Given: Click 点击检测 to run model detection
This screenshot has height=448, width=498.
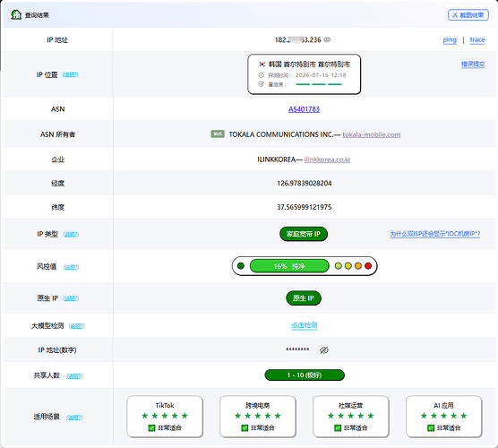Looking at the screenshot, I should click(305, 325).
